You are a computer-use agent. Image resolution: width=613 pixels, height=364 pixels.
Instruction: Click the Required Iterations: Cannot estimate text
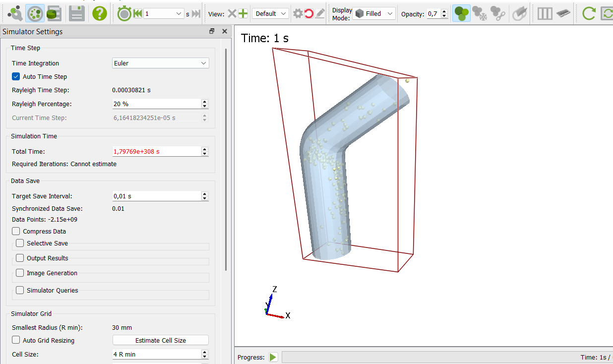[x=64, y=164]
